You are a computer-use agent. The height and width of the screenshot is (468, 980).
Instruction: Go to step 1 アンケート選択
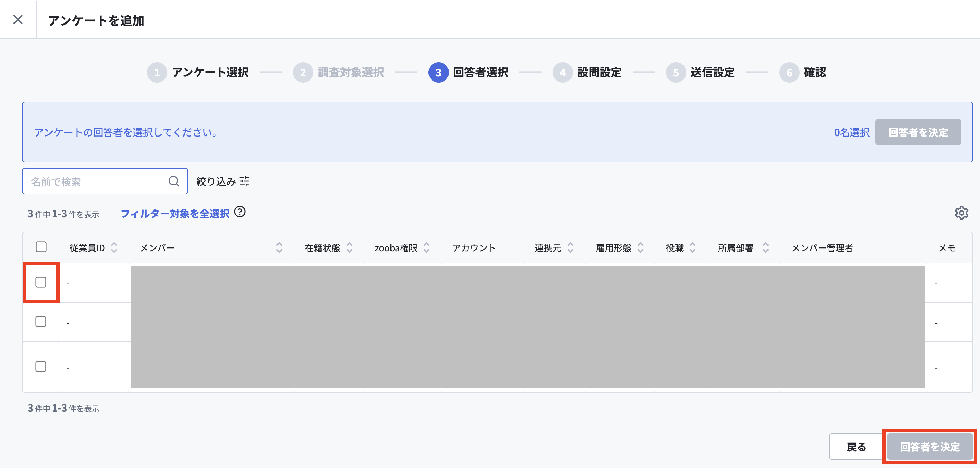tap(198, 72)
